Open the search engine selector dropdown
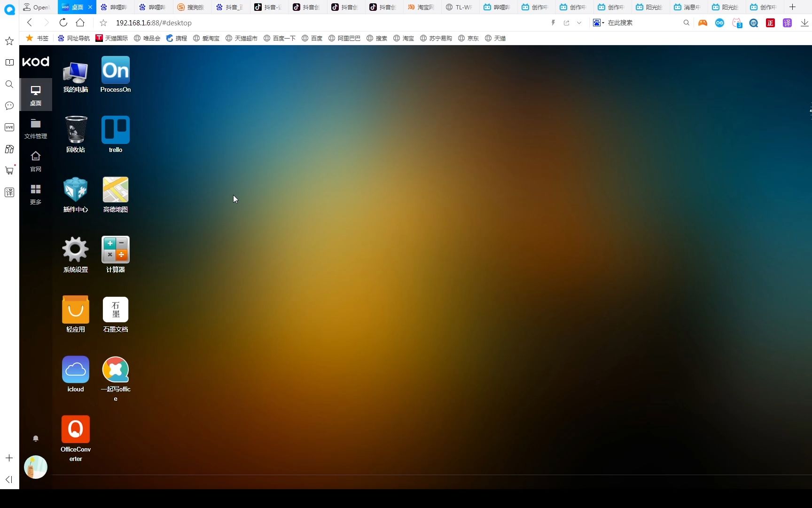Screen dimensions: 812x508 click(599, 23)
